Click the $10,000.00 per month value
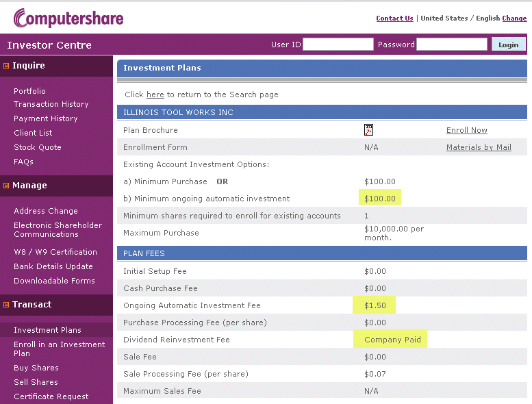The height and width of the screenshot is (404, 532). pyautogui.click(x=394, y=233)
